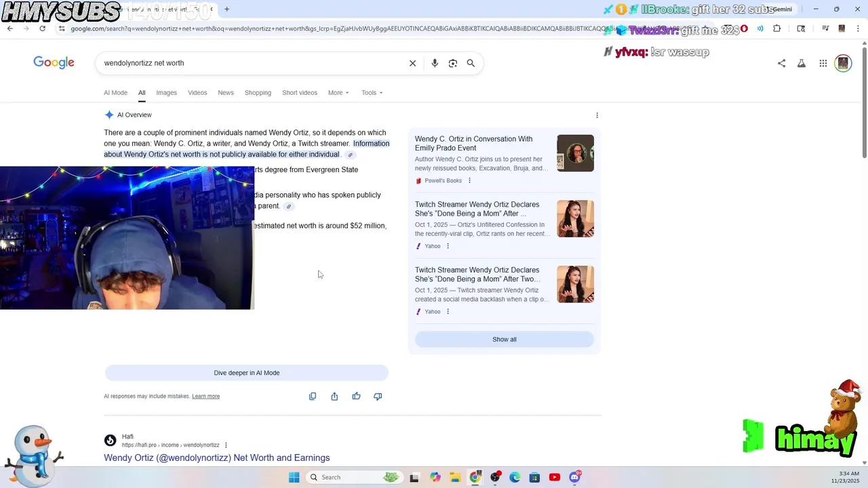
Task: Share the AI Overview response
Action: tap(334, 396)
